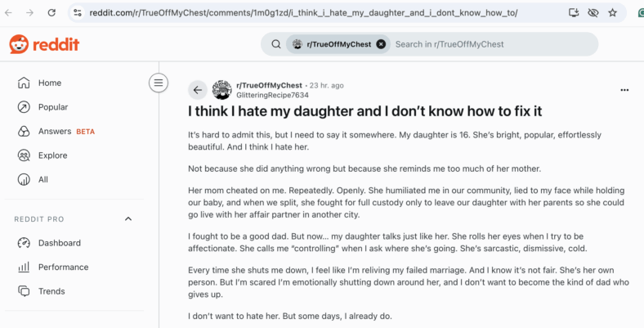Screen dimensions: 644x328
Task: Open the post's three-dot options menu
Action: pos(624,90)
